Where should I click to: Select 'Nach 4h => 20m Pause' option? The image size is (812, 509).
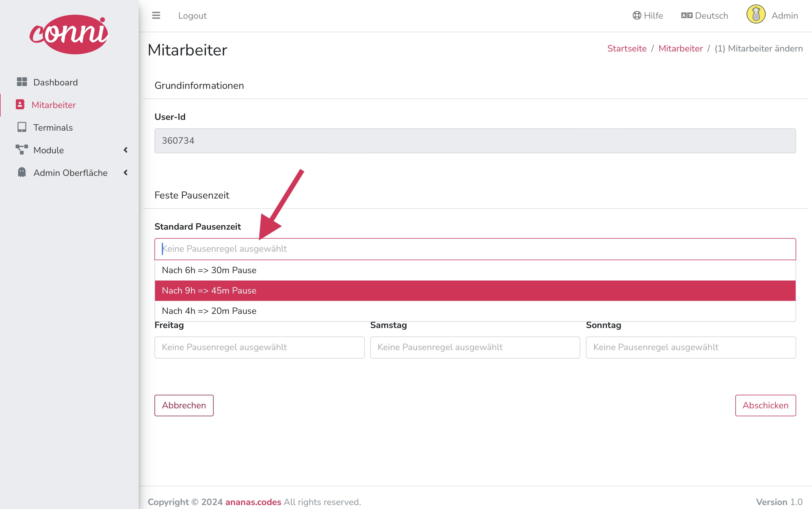[x=475, y=311]
